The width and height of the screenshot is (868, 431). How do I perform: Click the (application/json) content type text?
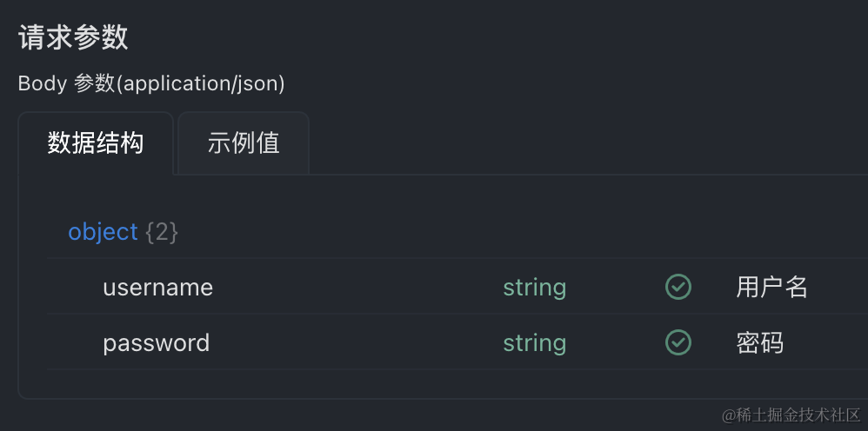[x=200, y=83]
